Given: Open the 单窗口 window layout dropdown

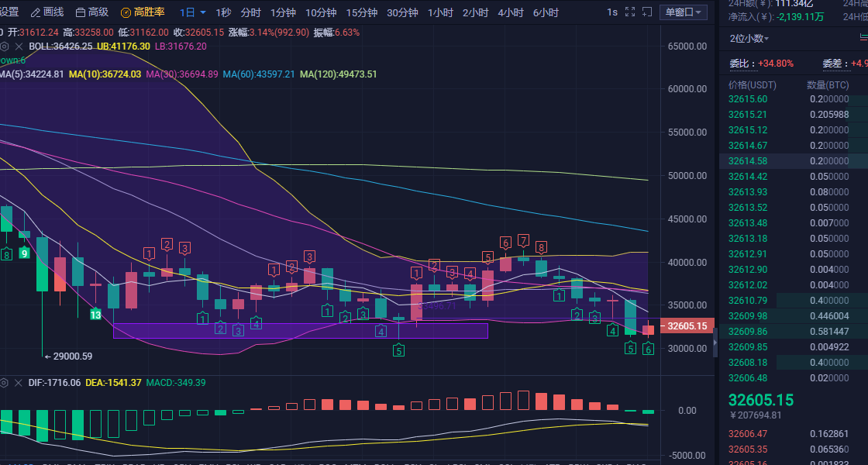Looking at the screenshot, I should 683,12.
